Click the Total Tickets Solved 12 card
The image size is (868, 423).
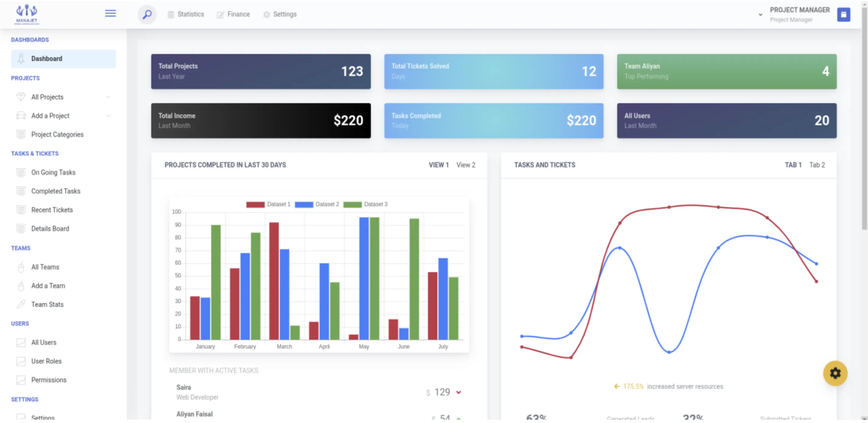point(494,71)
